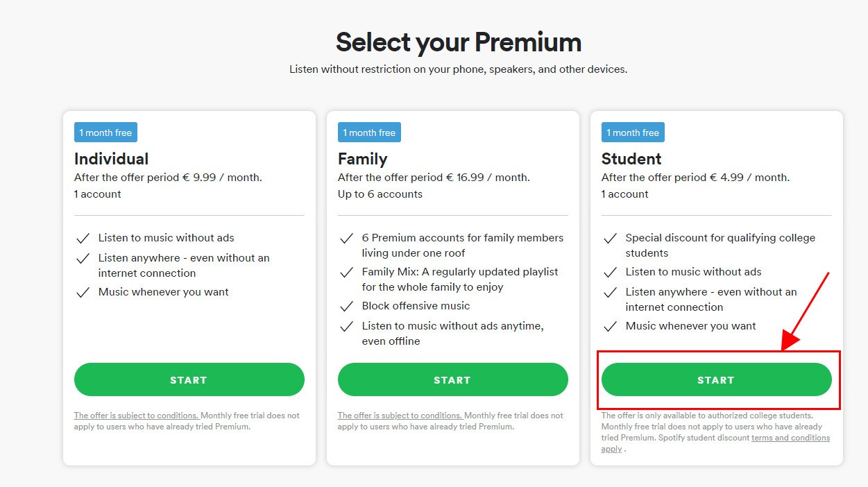Open the Student 'terms and conditions' link
Screen dimensions: 868x487
pos(790,437)
